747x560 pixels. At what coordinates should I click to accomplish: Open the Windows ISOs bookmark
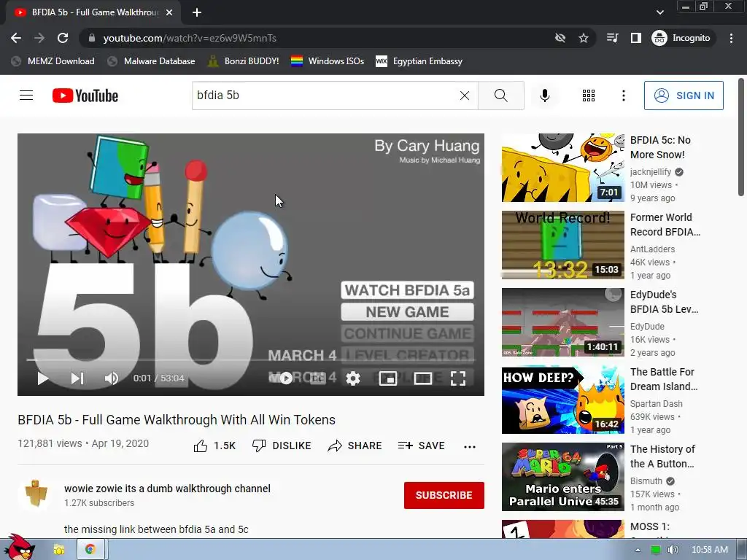[x=328, y=61]
